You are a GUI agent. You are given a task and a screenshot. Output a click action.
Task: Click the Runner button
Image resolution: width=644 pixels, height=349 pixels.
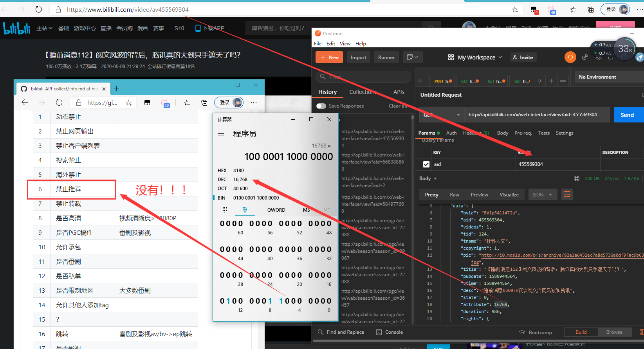(x=386, y=57)
